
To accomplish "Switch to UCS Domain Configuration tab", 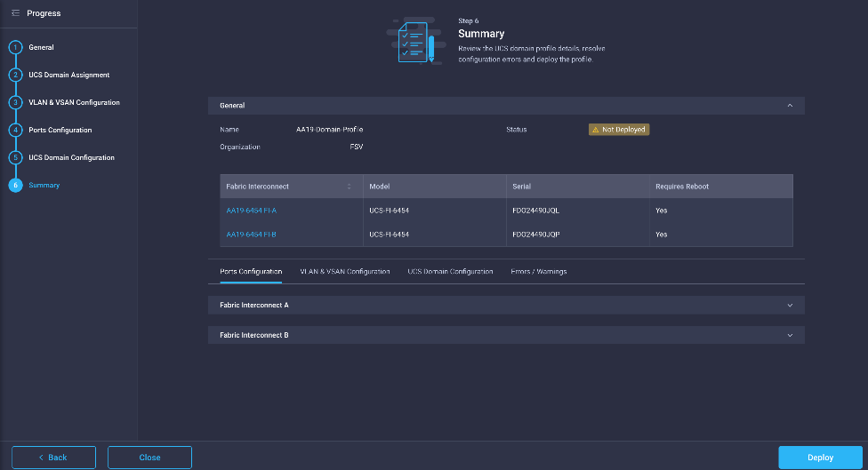I will coord(450,272).
